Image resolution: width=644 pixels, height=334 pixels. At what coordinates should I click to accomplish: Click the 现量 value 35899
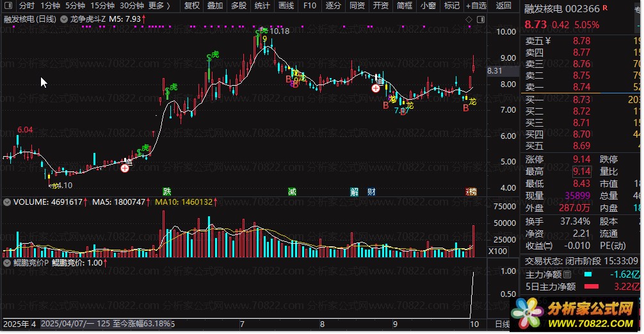point(577,196)
